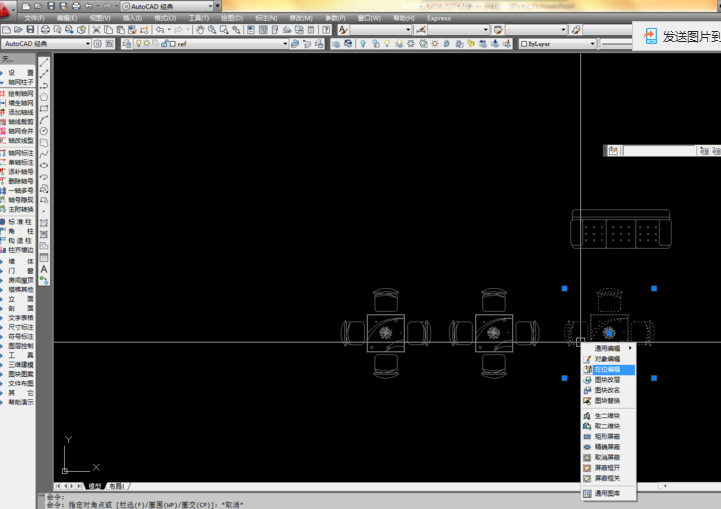721x509 pixels.
Task: Open the 格式(O) menu
Action: pos(165,18)
